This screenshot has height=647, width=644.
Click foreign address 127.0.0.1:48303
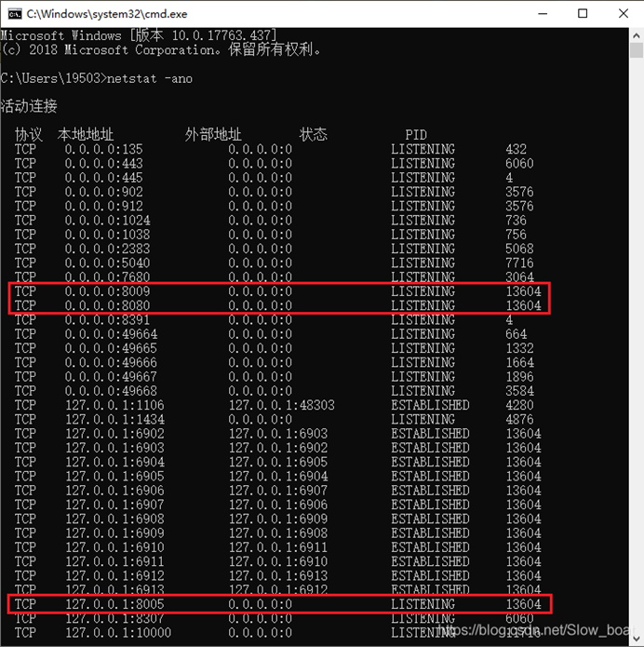pos(282,405)
